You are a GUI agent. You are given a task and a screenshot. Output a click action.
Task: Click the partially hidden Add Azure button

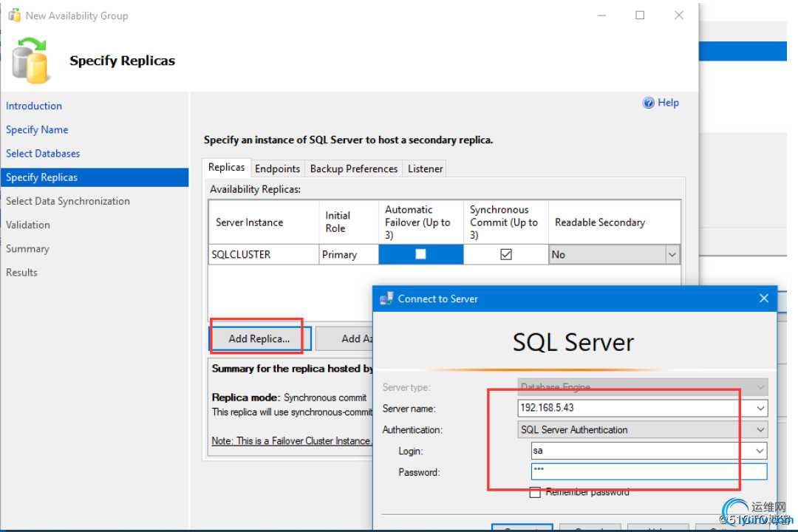coord(344,338)
